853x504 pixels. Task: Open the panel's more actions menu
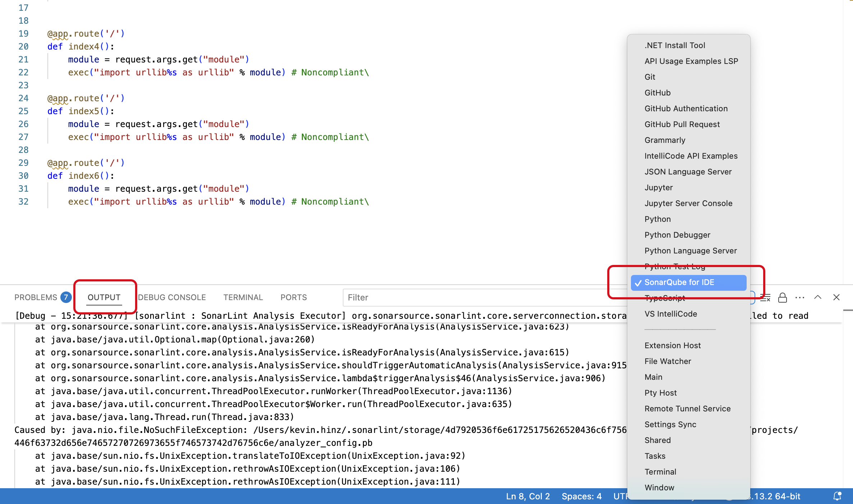click(800, 297)
